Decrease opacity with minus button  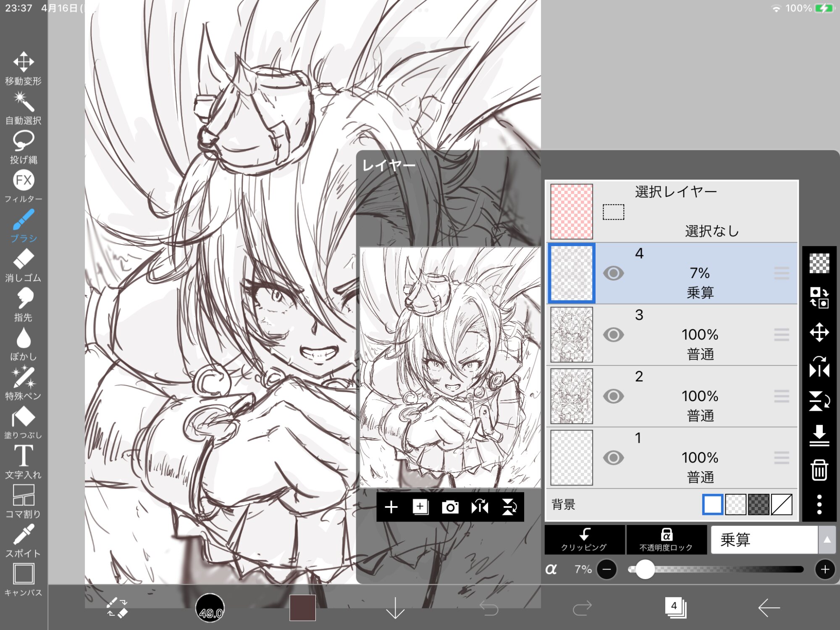[x=606, y=570]
